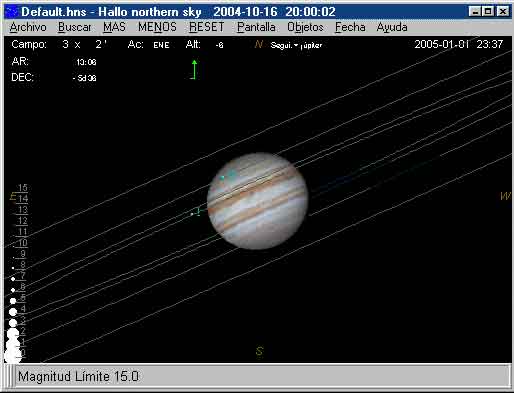Open the Pantalla menu
The image size is (514, 393).
pyautogui.click(x=256, y=27)
